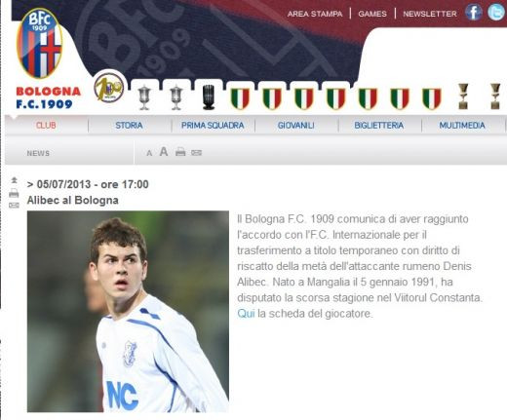The image size is (507, 420).
Task: Select the large A font size icon
Action: point(164,152)
